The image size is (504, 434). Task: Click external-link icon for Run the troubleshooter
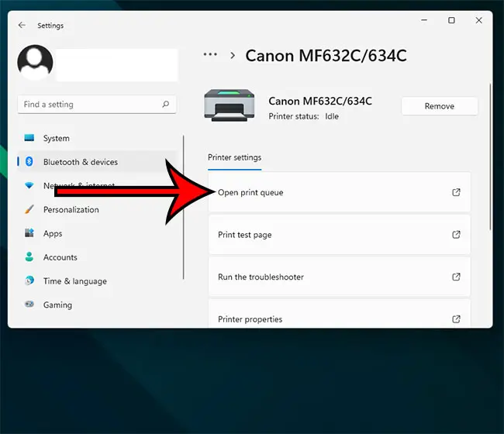point(456,277)
